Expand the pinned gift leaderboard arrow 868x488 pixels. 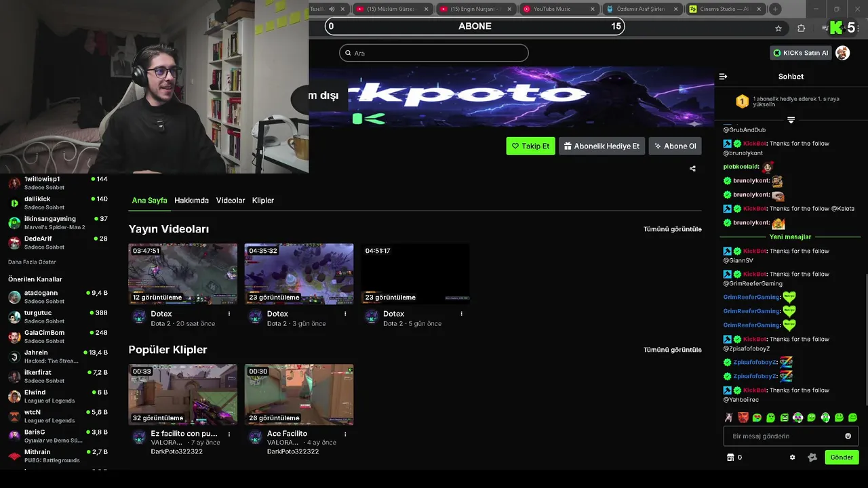pos(791,120)
